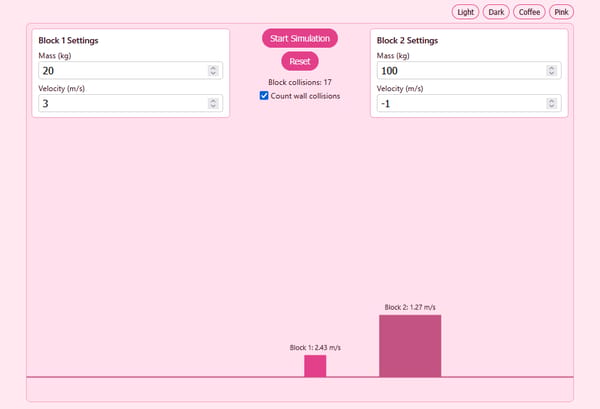The width and height of the screenshot is (600, 409).
Task: Uncheck Count wall collisions checkbox
Action: point(264,96)
